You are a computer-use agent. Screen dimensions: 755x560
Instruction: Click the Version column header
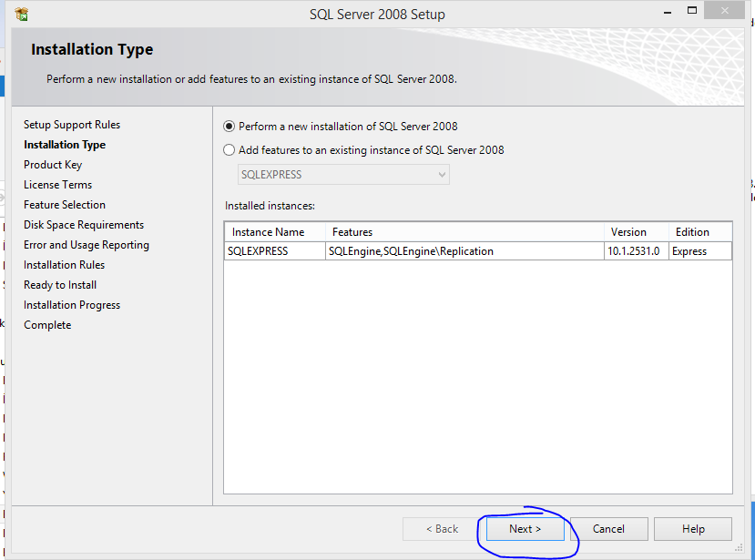(636, 231)
